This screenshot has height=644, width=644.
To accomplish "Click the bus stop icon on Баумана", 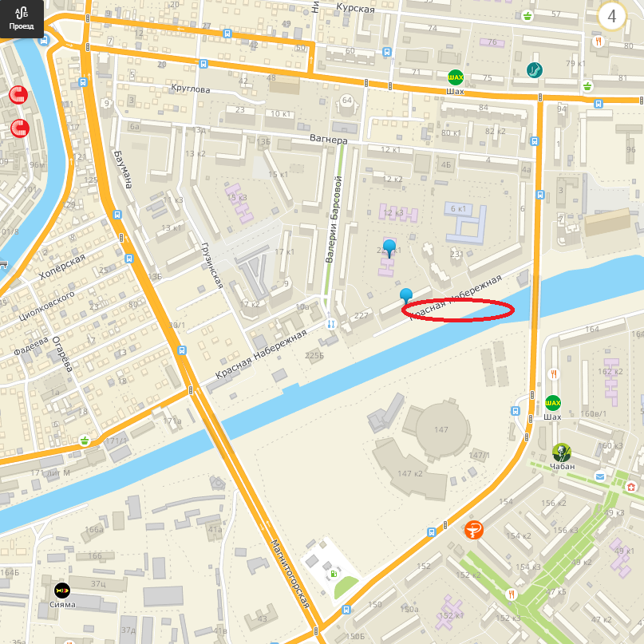I will (117, 215).
